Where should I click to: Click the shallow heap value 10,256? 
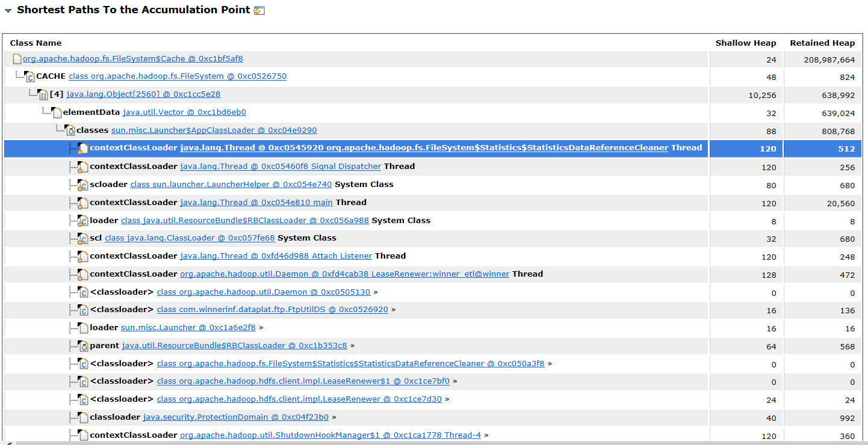point(761,96)
